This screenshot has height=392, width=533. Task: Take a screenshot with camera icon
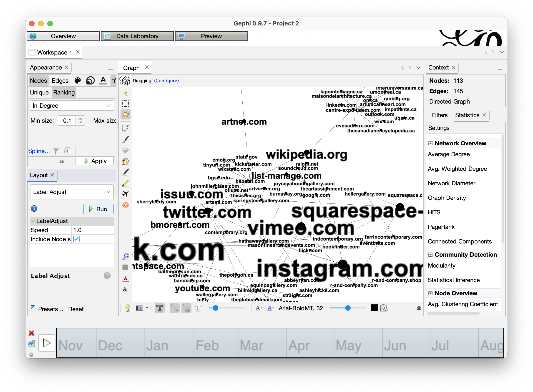[139, 308]
